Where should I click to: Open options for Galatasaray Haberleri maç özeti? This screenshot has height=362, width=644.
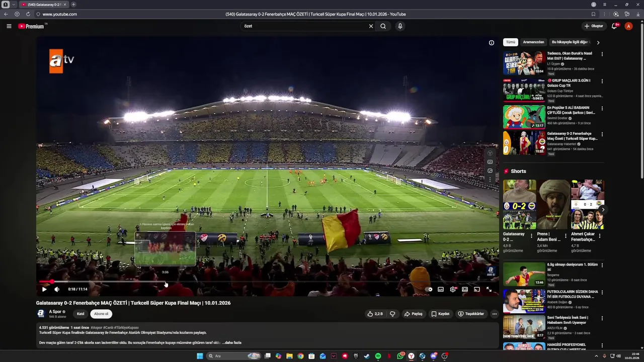602,134
